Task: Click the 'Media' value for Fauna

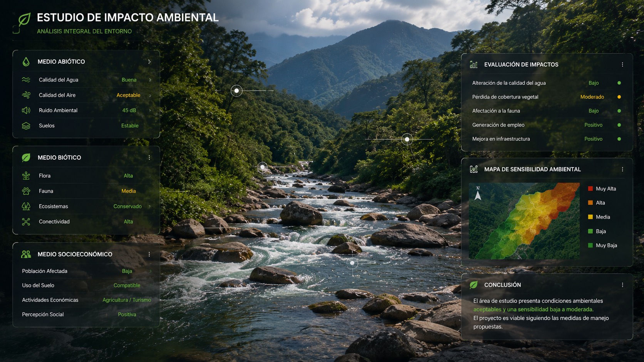Action: click(x=129, y=191)
